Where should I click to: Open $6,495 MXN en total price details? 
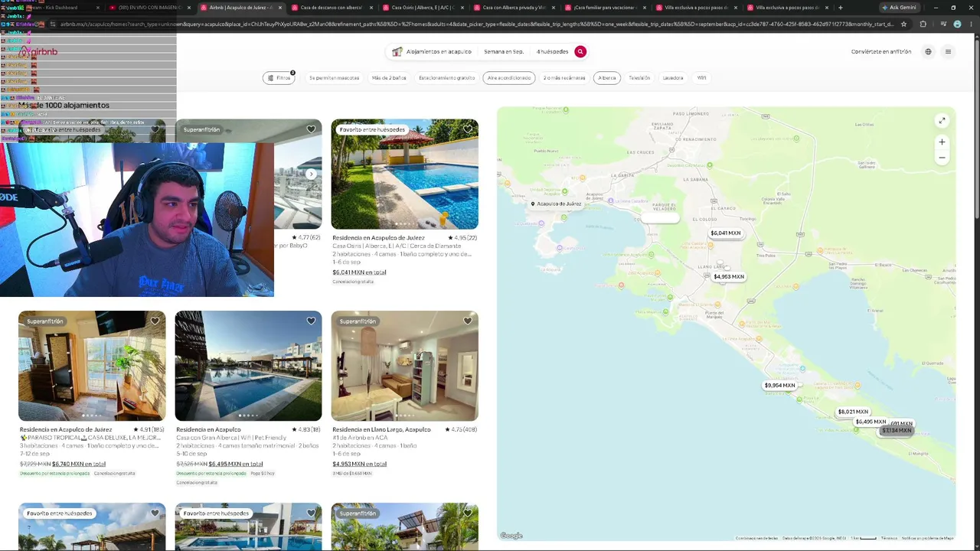[x=236, y=464]
